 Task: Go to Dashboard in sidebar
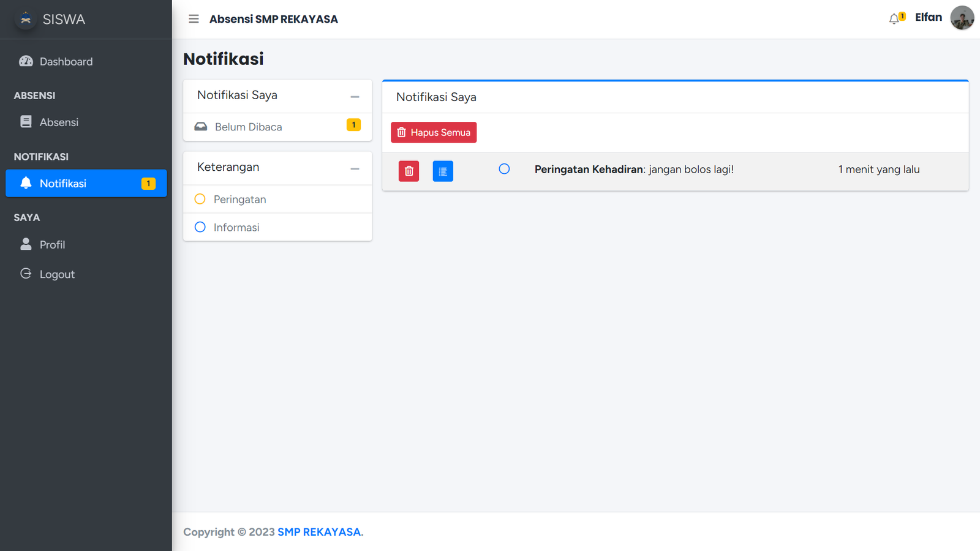coord(66,61)
